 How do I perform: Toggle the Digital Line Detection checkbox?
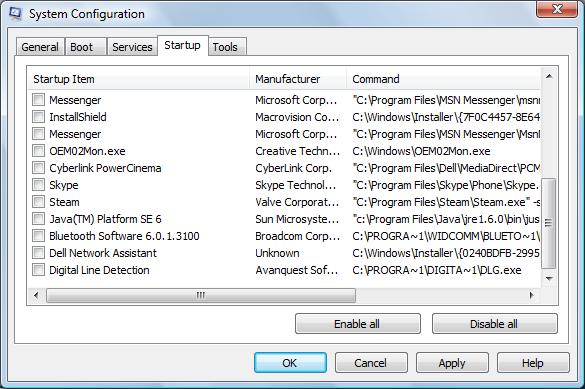click(x=38, y=270)
